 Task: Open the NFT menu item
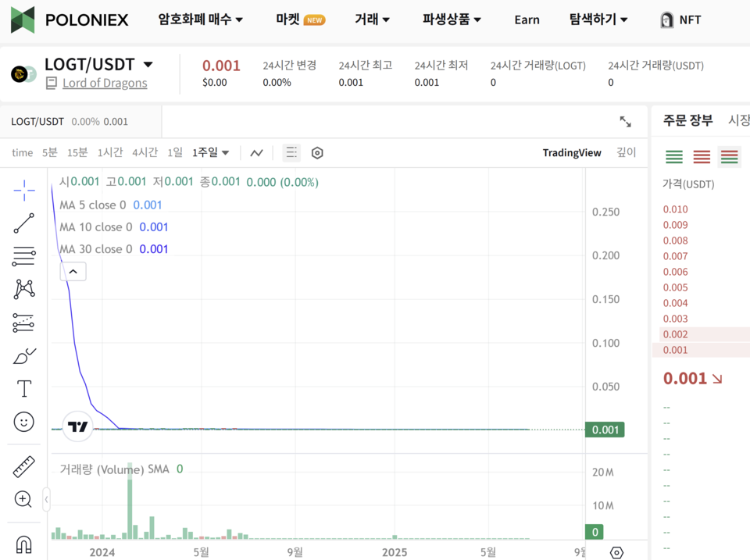(690, 20)
